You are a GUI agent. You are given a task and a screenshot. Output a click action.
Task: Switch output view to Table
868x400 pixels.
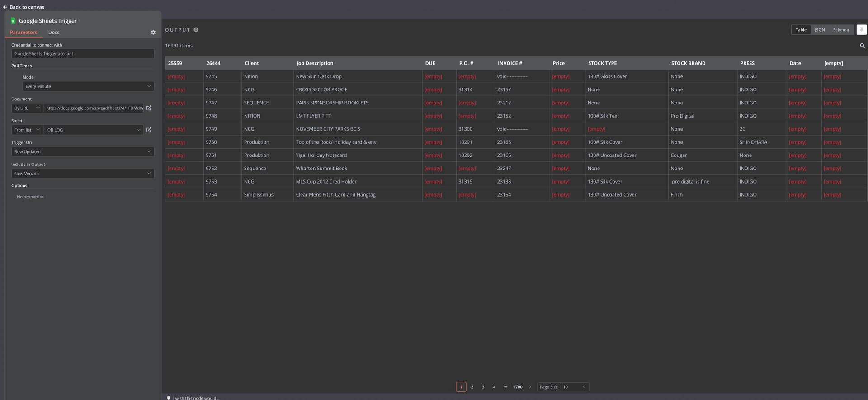pyautogui.click(x=801, y=30)
